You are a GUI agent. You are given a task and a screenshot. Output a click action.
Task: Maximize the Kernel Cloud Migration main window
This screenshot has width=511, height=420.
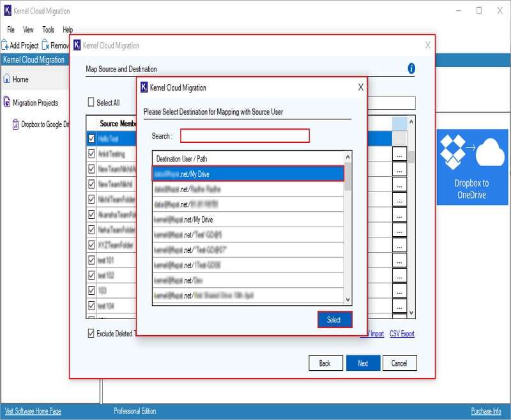(x=478, y=11)
